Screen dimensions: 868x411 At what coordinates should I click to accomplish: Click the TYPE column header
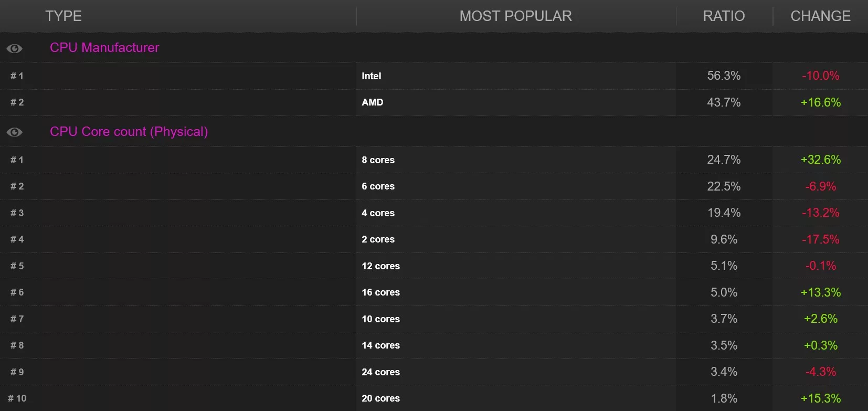tap(63, 16)
